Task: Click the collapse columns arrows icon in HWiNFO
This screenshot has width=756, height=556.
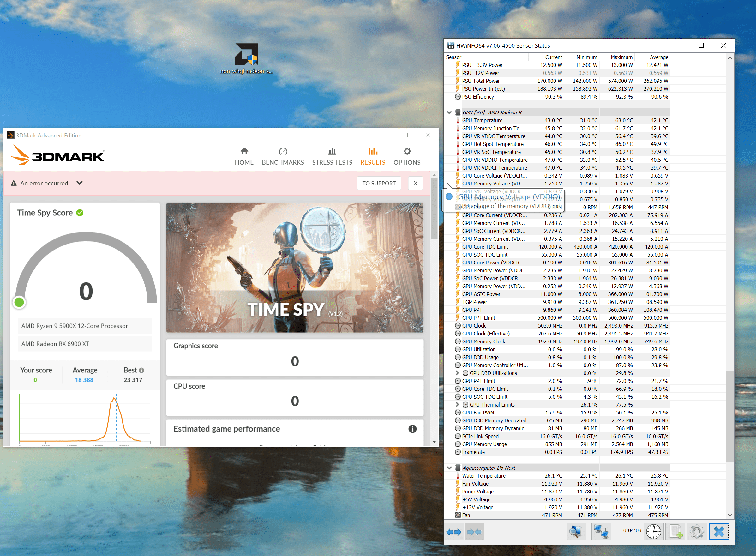Action: [x=474, y=532]
